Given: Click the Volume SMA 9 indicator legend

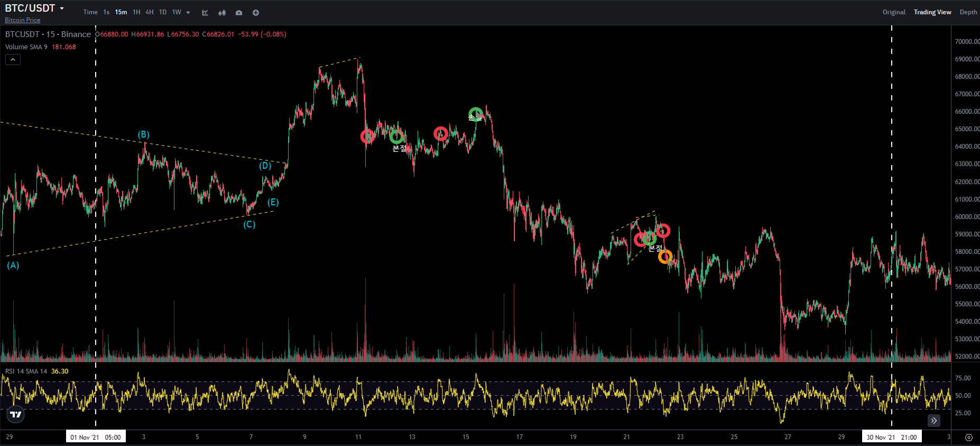Looking at the screenshot, I should 26,47.
